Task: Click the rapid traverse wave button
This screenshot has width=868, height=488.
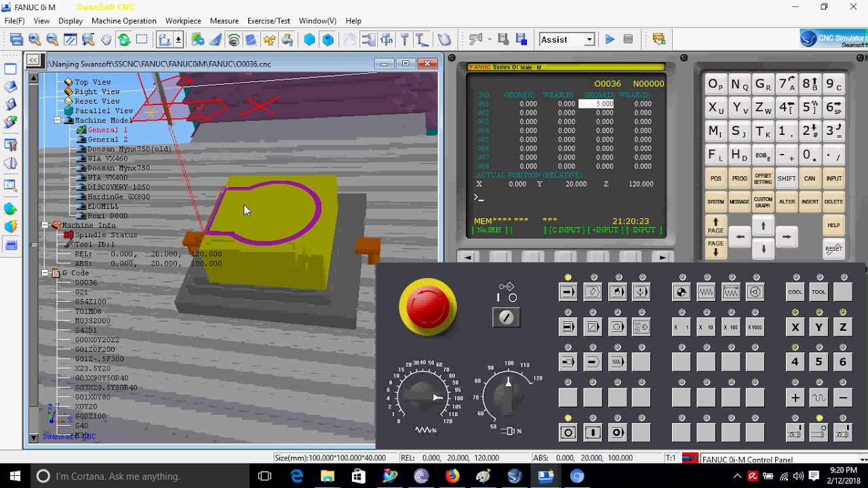Action: (x=818, y=398)
